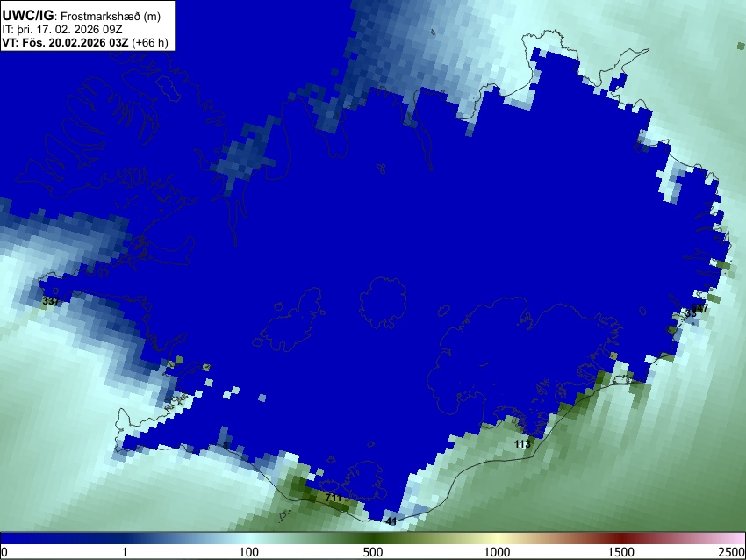This screenshot has height=560, width=746.
Task: Click the map value label "337"
Action: 51,301
